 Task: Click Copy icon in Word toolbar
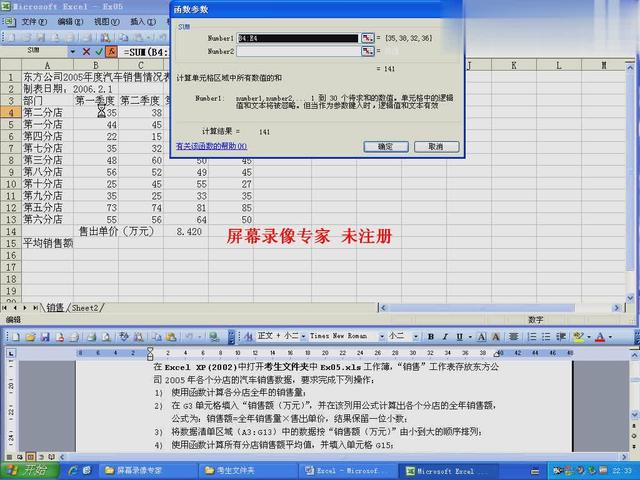tap(157, 337)
